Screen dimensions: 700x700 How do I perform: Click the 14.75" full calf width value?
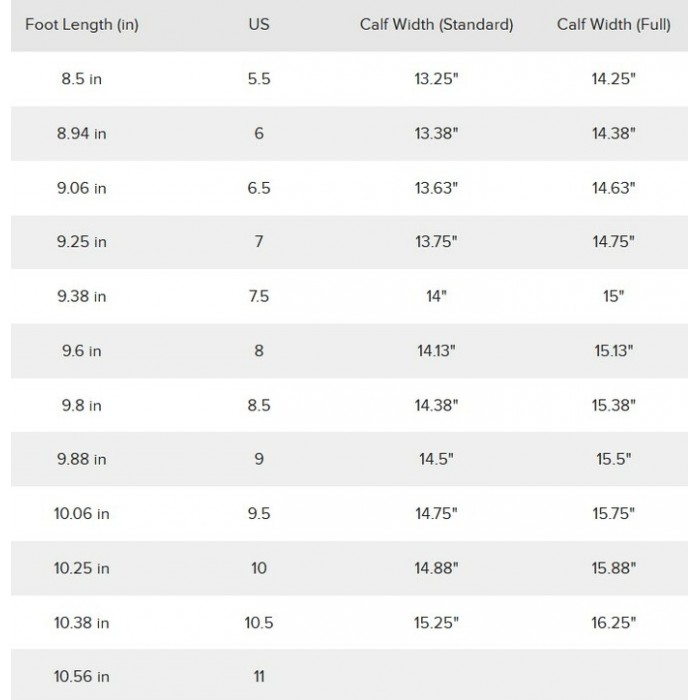click(x=613, y=242)
